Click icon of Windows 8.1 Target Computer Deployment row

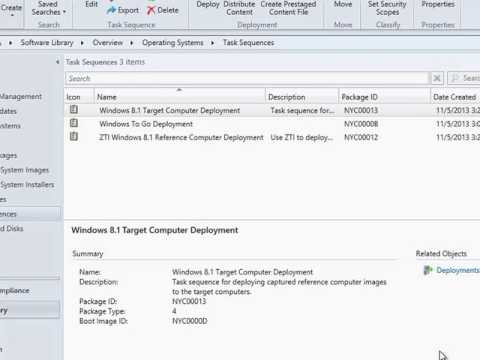point(74,109)
